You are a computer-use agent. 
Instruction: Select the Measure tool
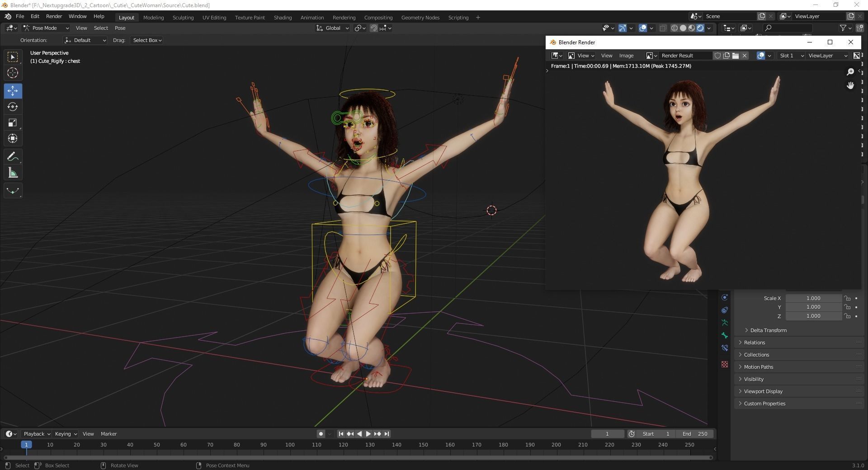click(x=13, y=173)
